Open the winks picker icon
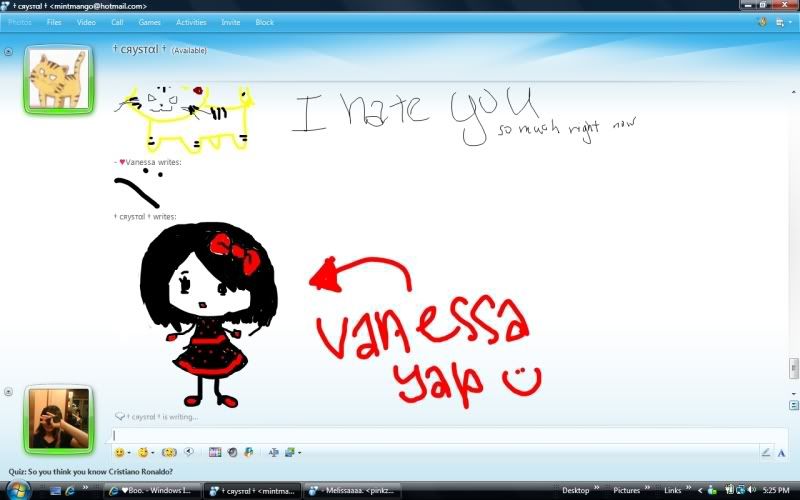The height and width of the screenshot is (500, 800). 143,453
